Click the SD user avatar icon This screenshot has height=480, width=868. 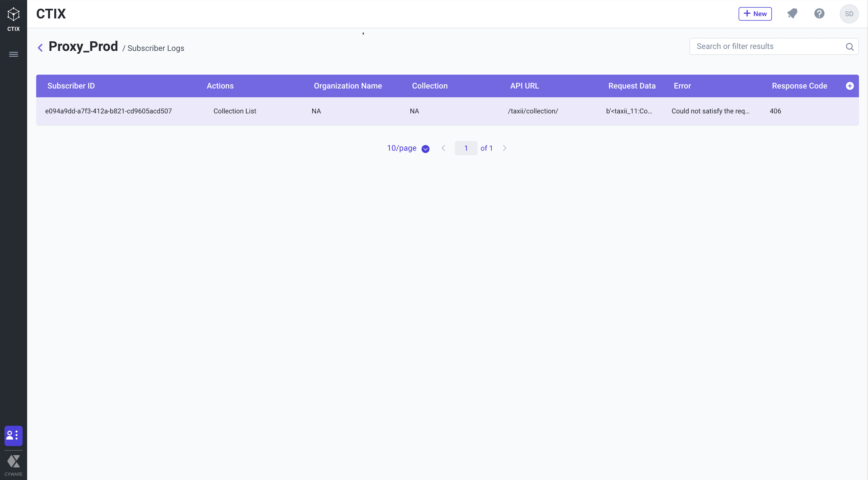click(848, 14)
